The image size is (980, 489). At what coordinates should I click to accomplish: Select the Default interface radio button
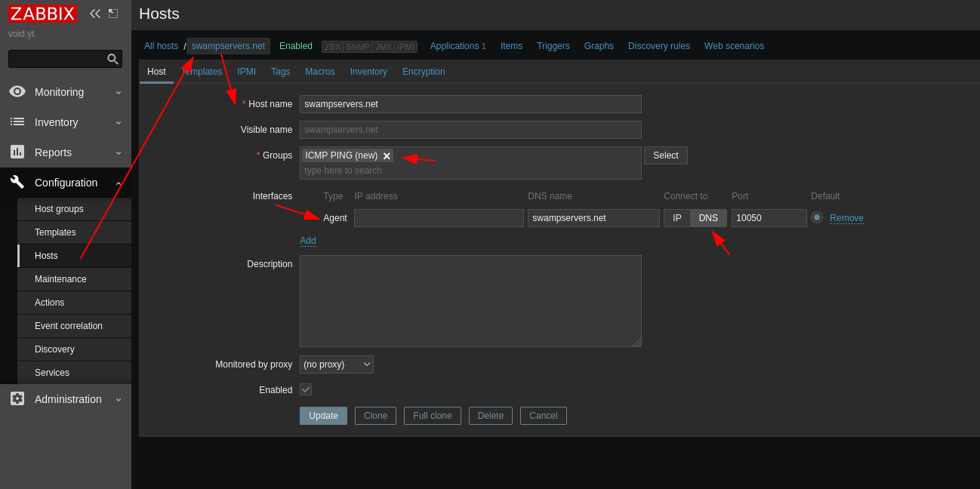[817, 217]
